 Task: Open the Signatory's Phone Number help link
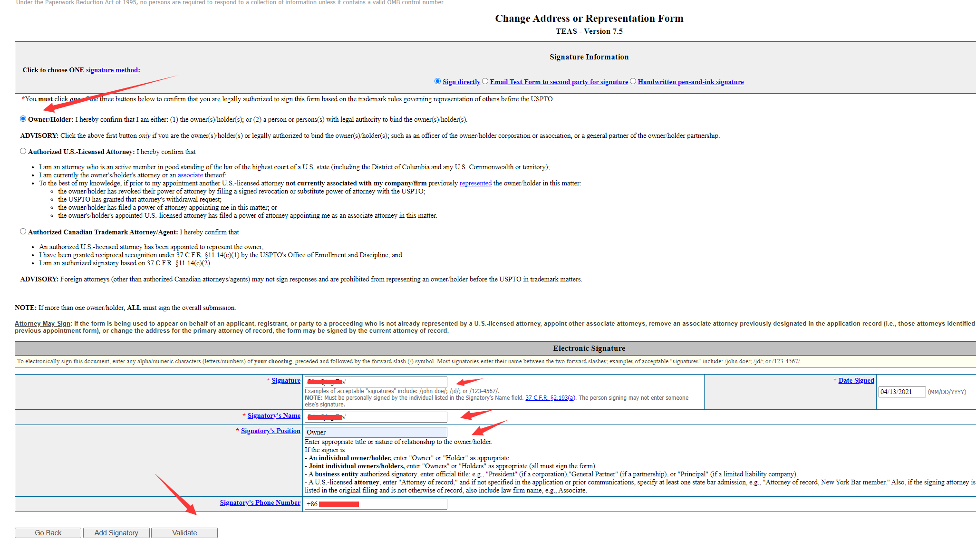point(260,502)
